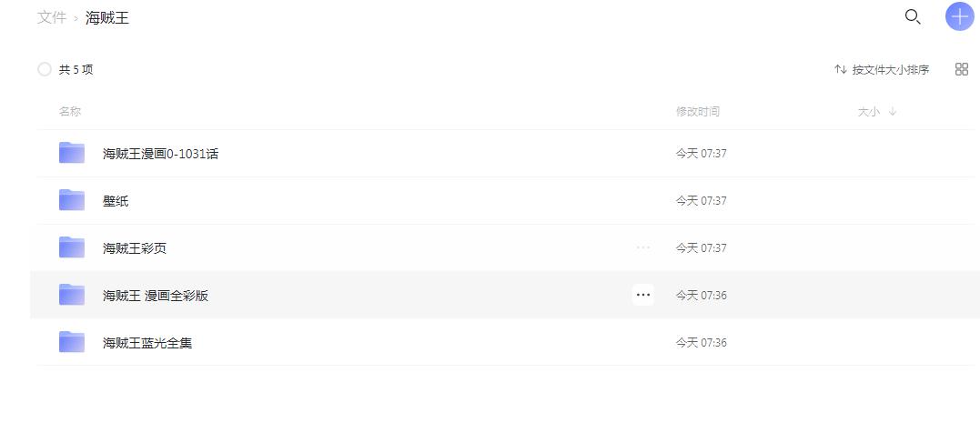Open the 按文件大小排序 sort dropdown

pyautogui.click(x=882, y=69)
